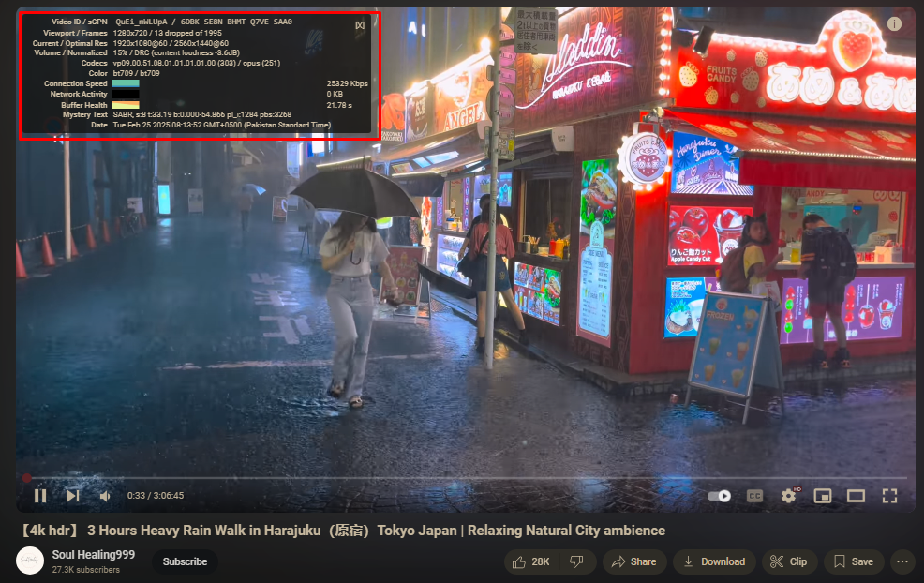
Task: Open the player settings gear
Action: pyautogui.click(x=788, y=496)
